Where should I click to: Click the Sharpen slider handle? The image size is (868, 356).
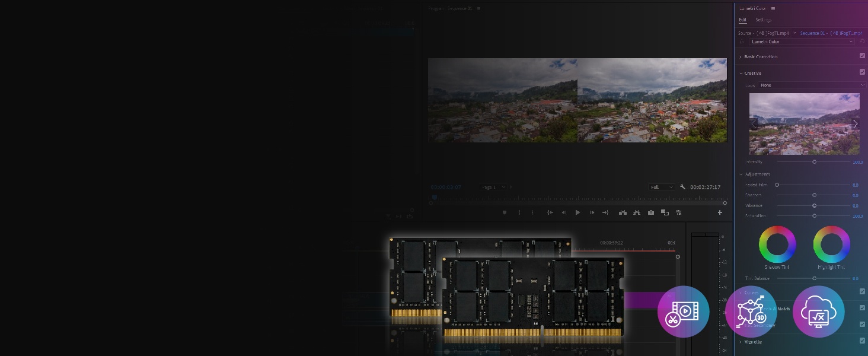[815, 195]
